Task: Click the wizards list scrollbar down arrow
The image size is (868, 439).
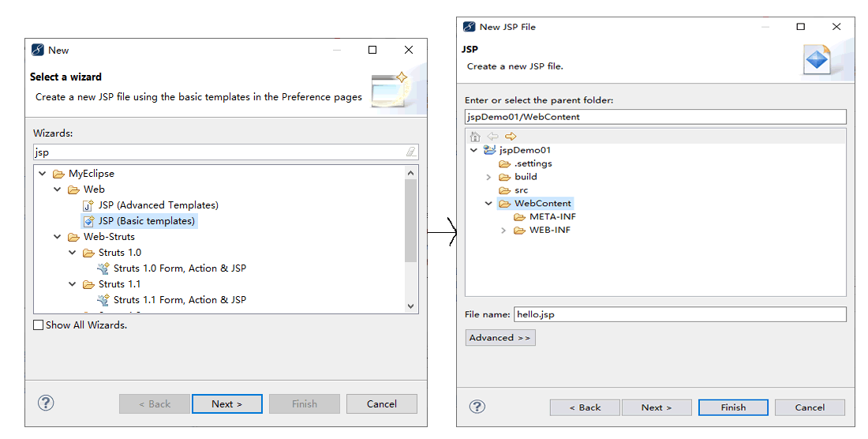Action: (x=410, y=306)
